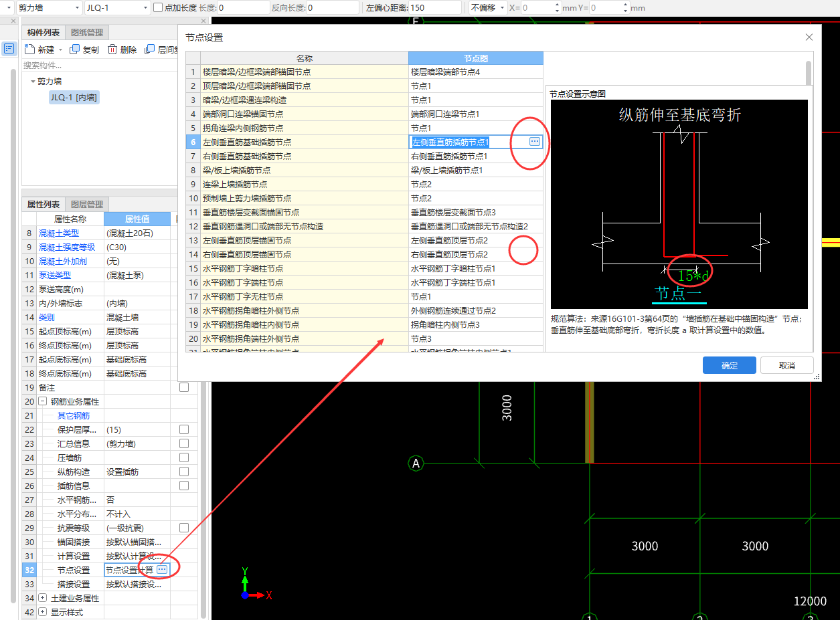Click the 确定 button

click(729, 365)
